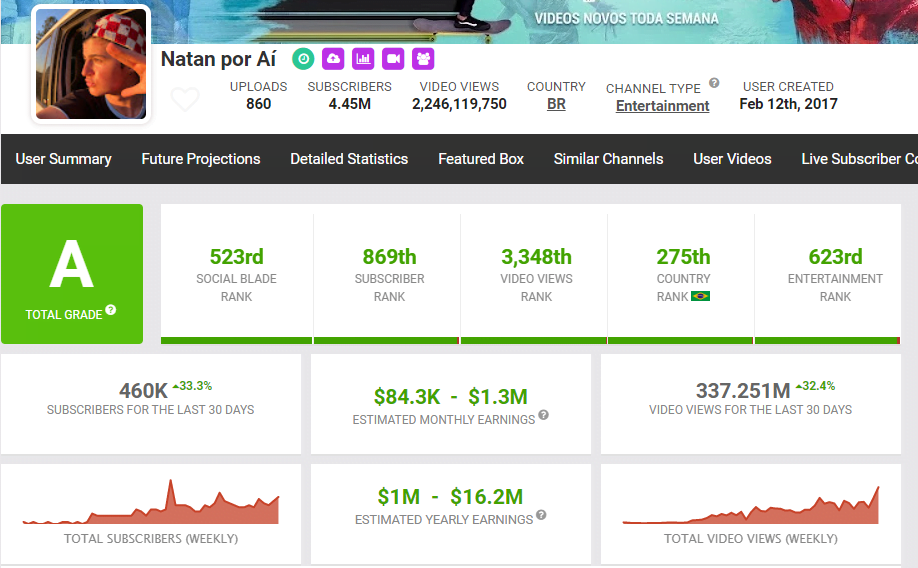The image size is (918, 568).
Task: Click the 460K subscribers last 30 days figure
Action: pos(143,391)
